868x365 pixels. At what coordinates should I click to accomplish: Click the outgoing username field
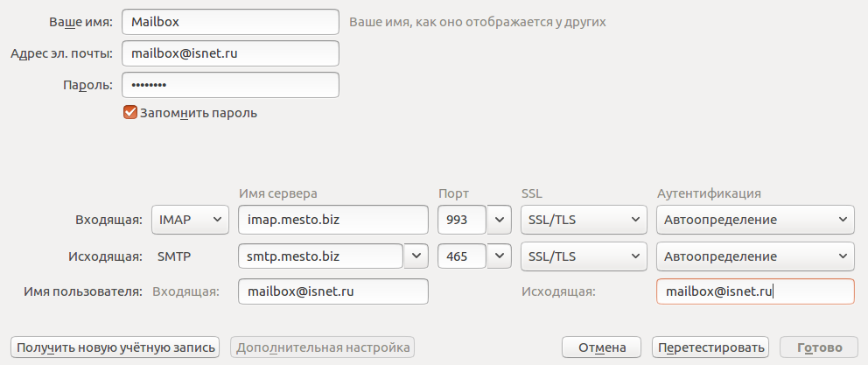click(754, 291)
